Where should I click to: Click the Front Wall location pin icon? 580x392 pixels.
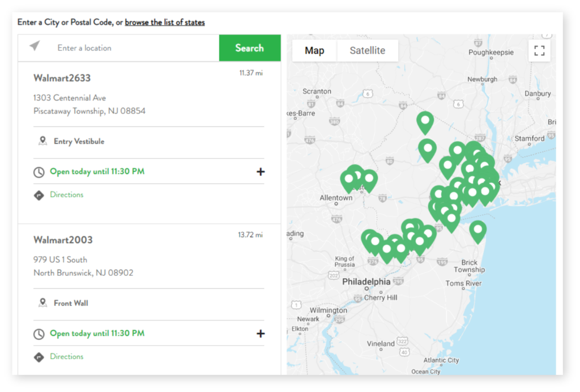[42, 303]
